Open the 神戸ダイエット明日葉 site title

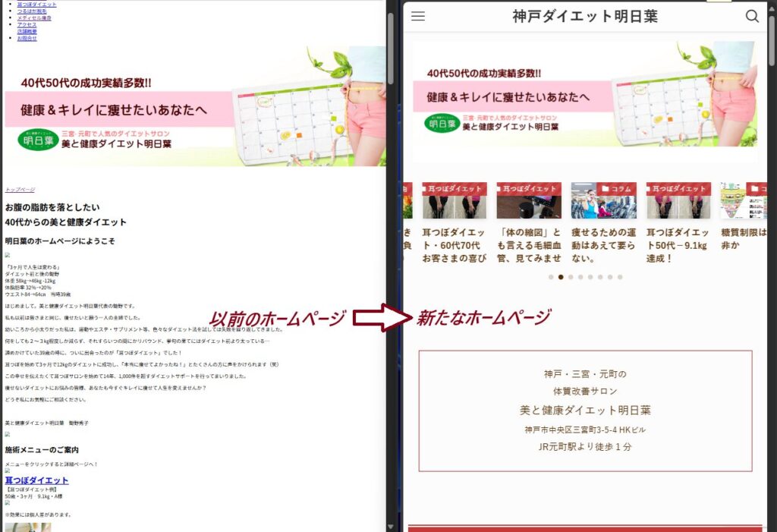coord(584,16)
